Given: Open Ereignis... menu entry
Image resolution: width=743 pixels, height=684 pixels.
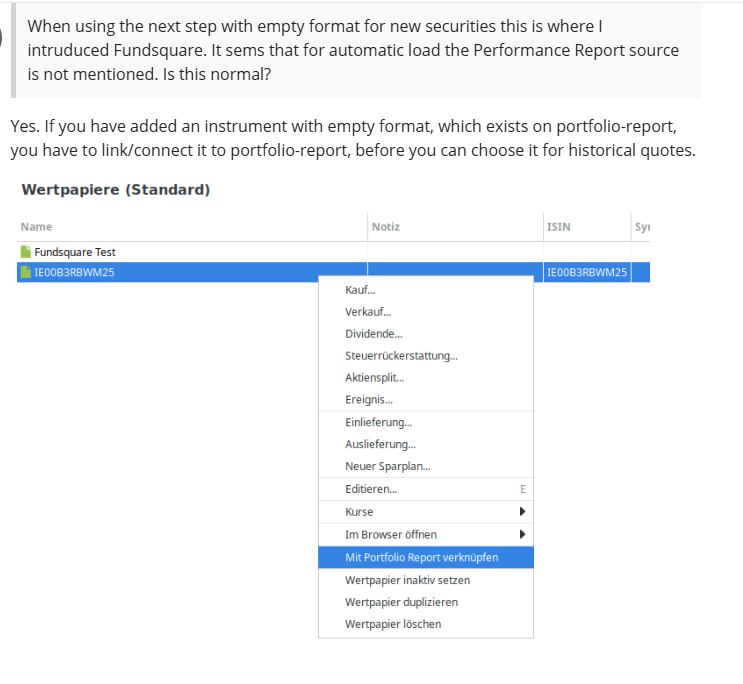Looking at the screenshot, I should coord(426,399).
